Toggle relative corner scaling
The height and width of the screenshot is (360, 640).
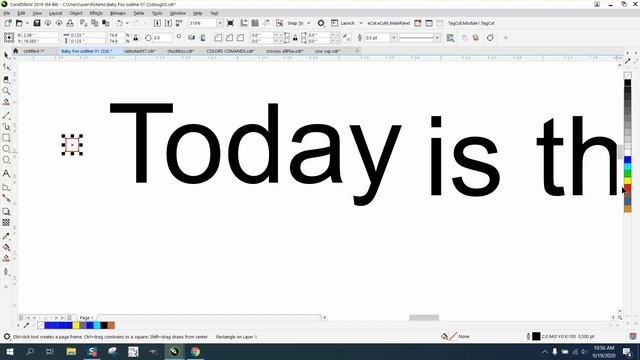(347, 38)
